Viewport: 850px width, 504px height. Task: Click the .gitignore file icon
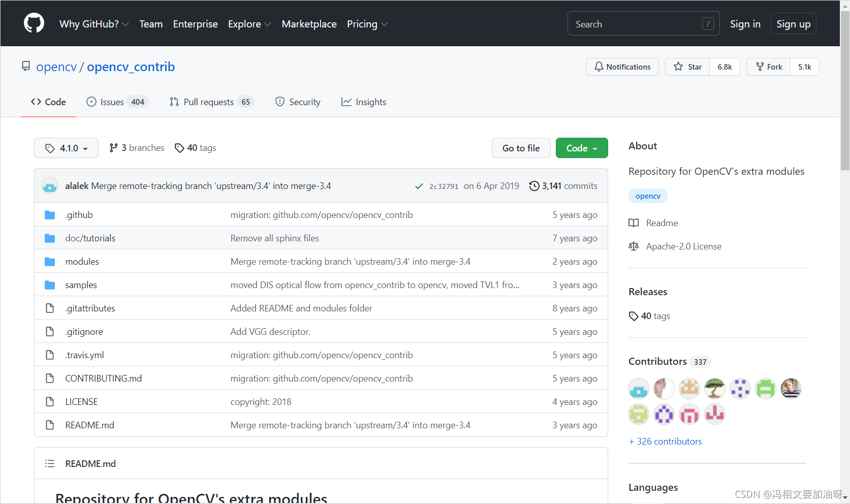(x=50, y=332)
